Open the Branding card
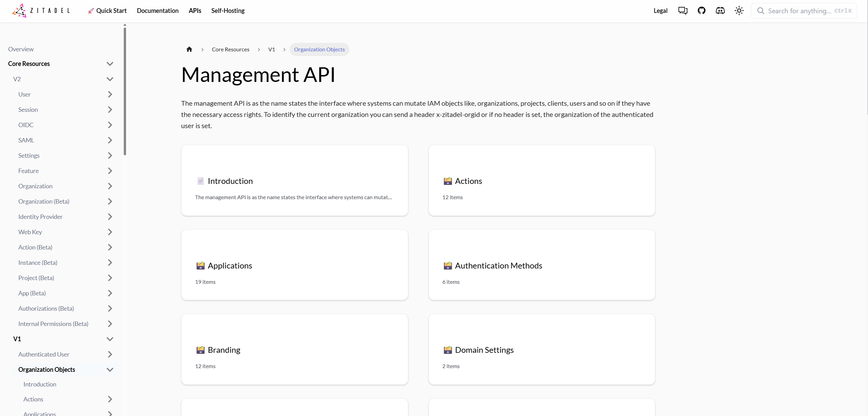Screen dimensions: 868x416 click(x=294, y=349)
